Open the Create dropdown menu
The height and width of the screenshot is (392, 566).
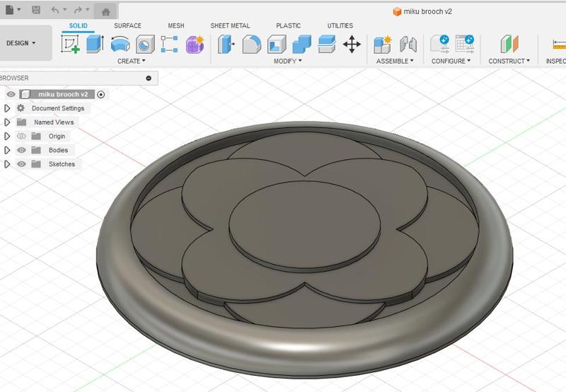(132, 61)
